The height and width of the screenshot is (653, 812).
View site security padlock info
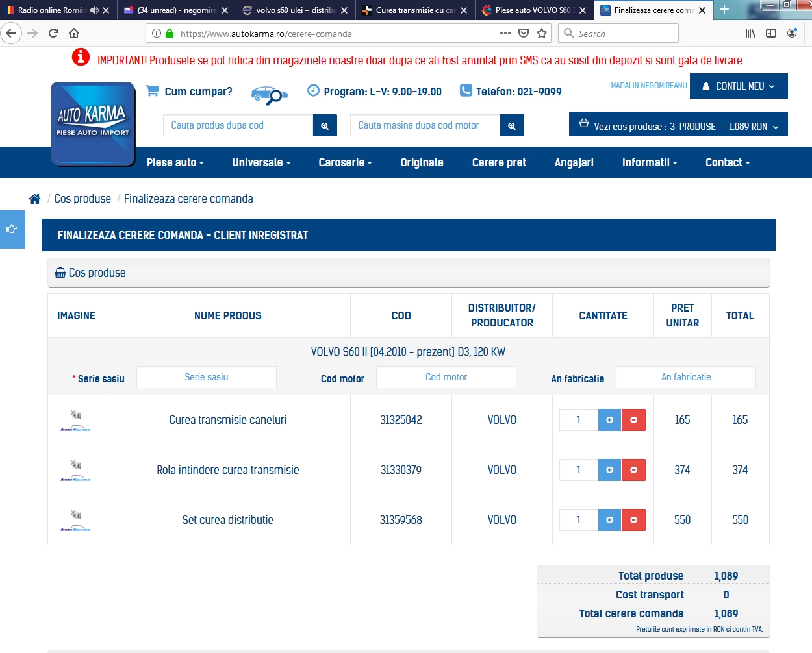170,33
